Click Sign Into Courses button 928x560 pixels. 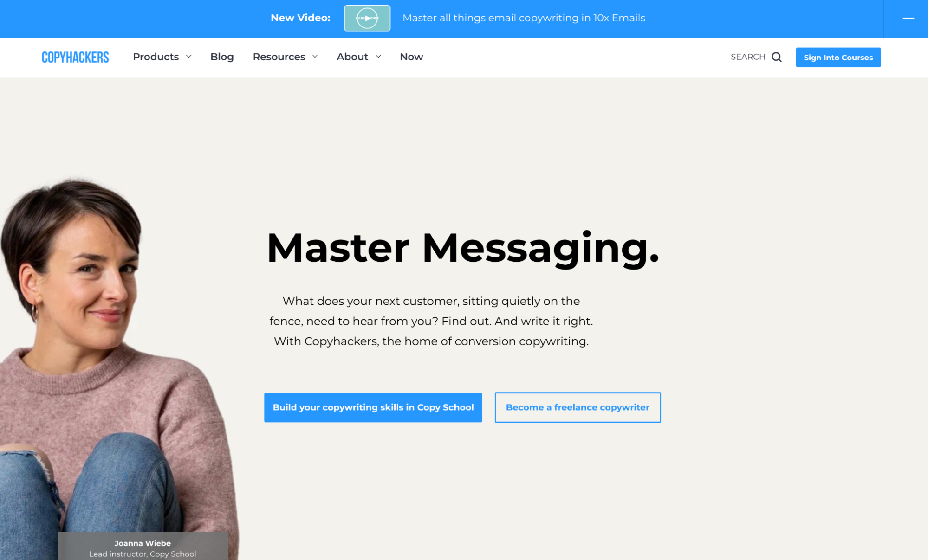[x=838, y=57]
